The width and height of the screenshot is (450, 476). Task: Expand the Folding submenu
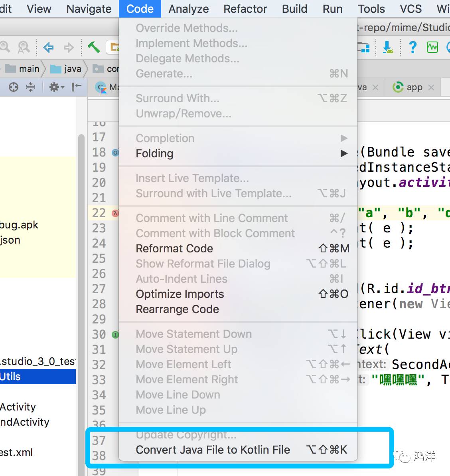[x=238, y=153]
